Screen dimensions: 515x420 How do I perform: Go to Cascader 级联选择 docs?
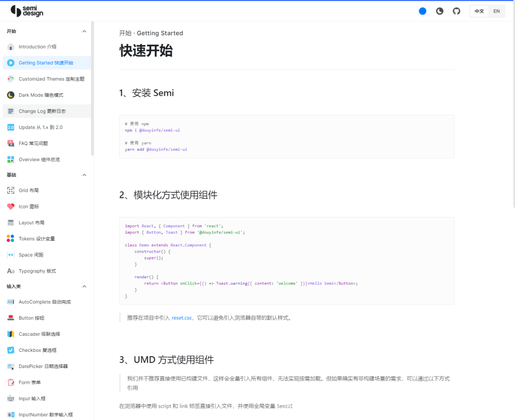click(47, 334)
